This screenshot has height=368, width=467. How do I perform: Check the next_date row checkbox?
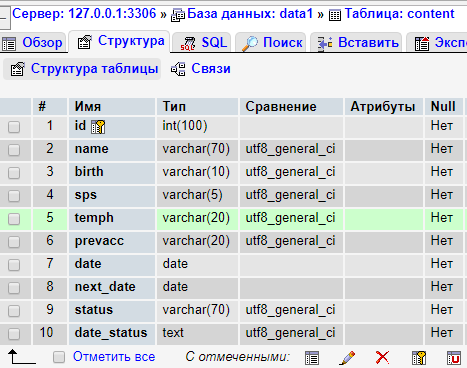pos(14,288)
